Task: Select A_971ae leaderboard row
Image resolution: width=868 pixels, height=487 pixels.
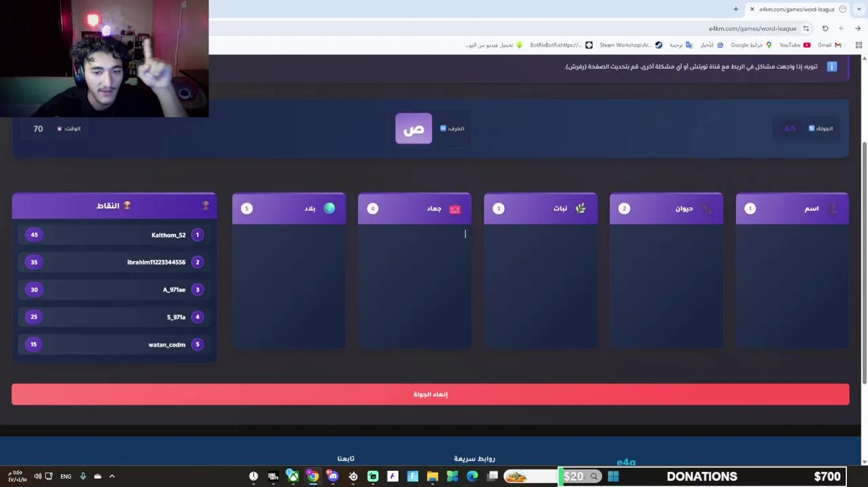Action: (114, 289)
